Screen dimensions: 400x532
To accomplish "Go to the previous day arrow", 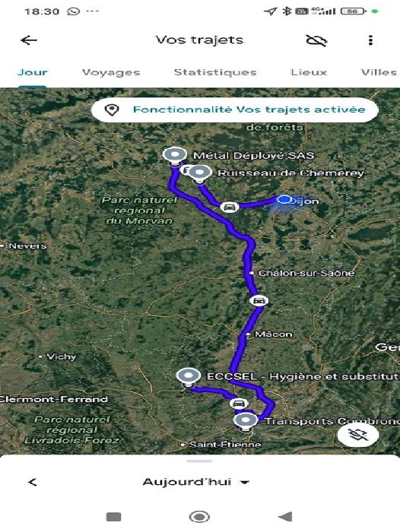I will 33,482.
